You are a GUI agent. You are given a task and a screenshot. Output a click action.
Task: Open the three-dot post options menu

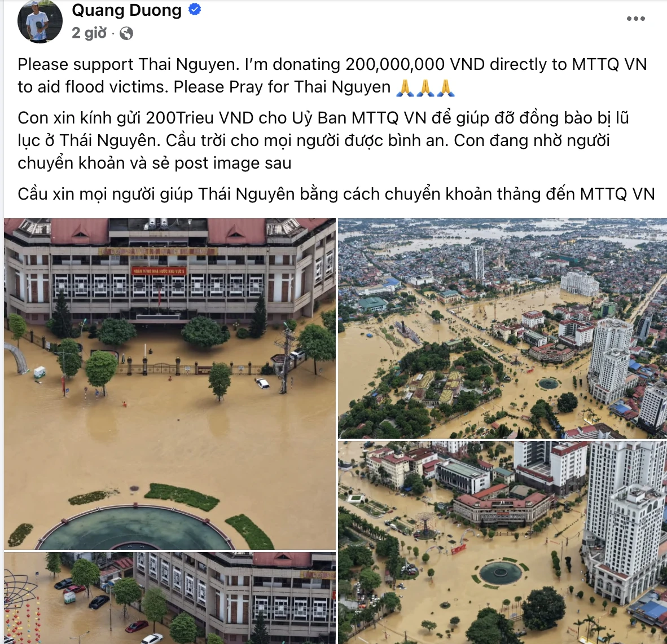click(x=635, y=18)
